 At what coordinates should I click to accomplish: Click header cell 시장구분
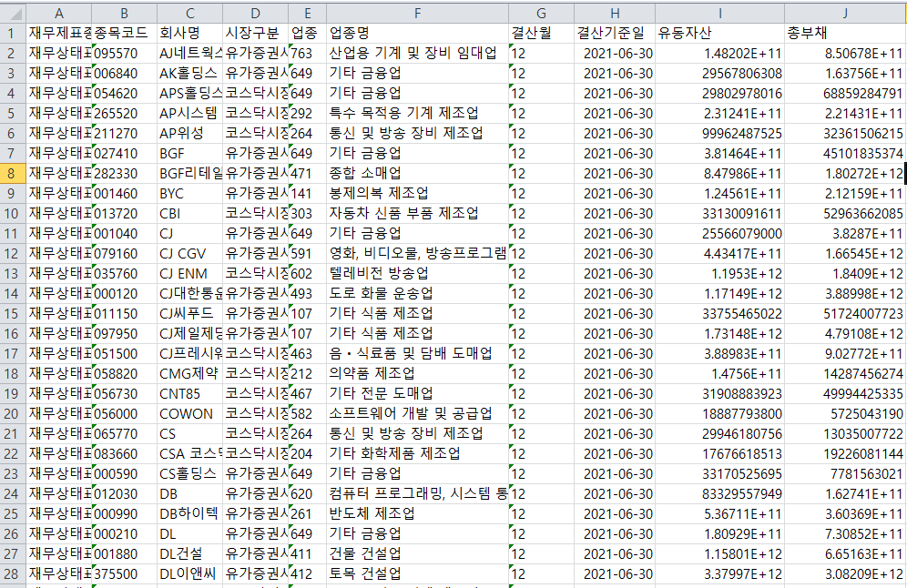pos(255,33)
